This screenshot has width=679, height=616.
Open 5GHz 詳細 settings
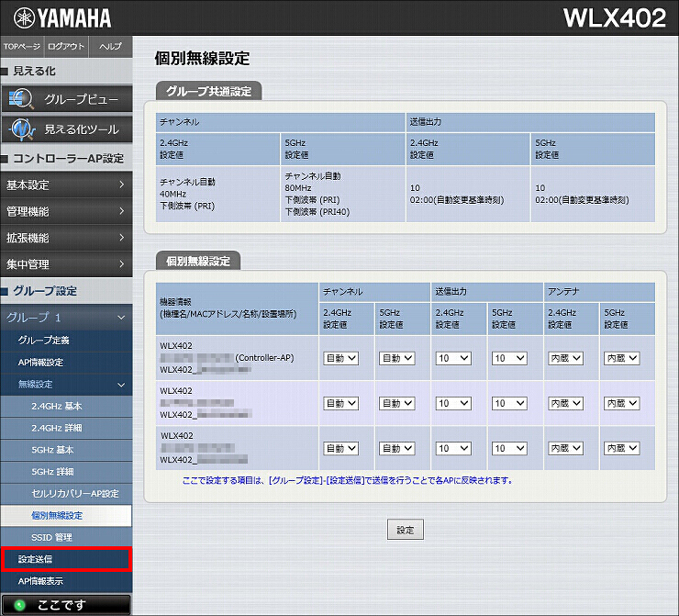click(x=66, y=472)
